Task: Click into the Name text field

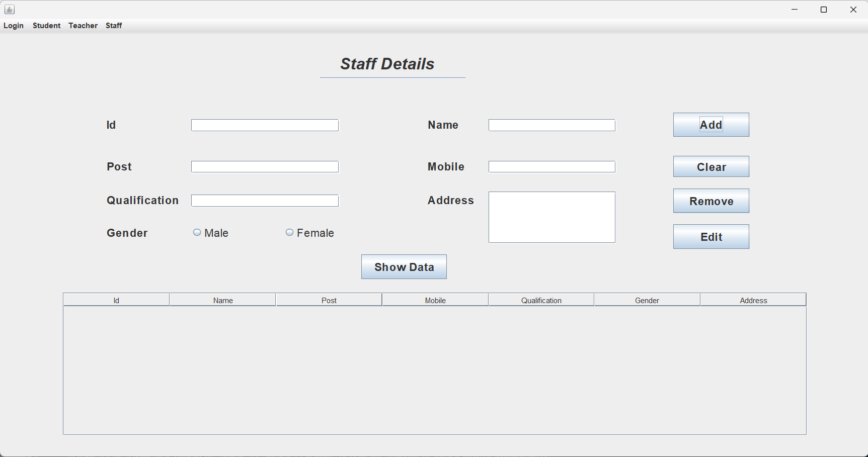Action: coord(551,125)
